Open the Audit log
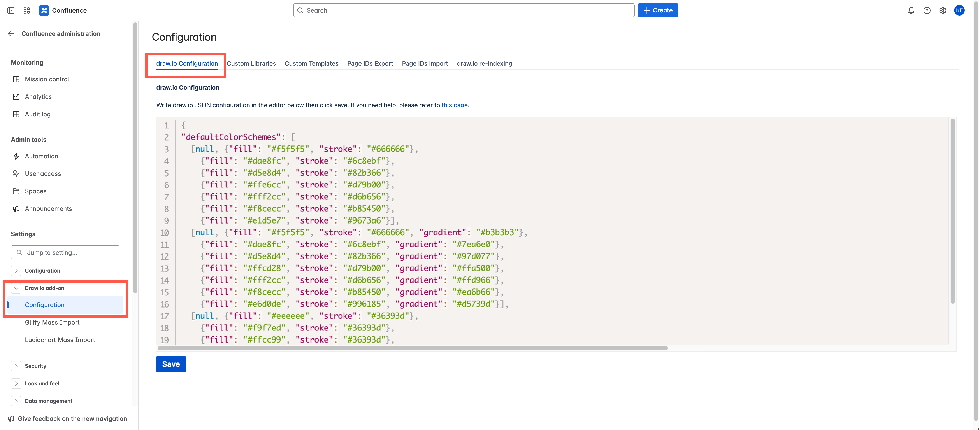Image resolution: width=980 pixels, height=430 pixels. click(x=37, y=114)
